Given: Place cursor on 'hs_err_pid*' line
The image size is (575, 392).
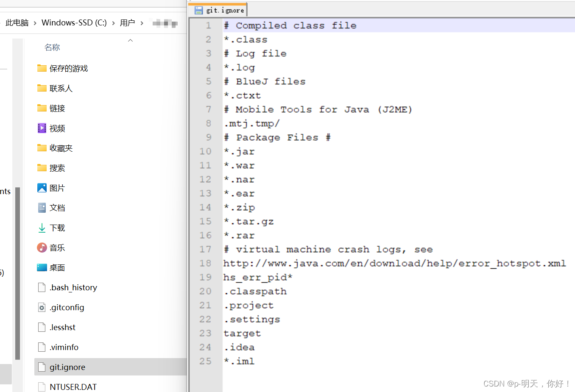Looking at the screenshot, I should coord(258,277).
